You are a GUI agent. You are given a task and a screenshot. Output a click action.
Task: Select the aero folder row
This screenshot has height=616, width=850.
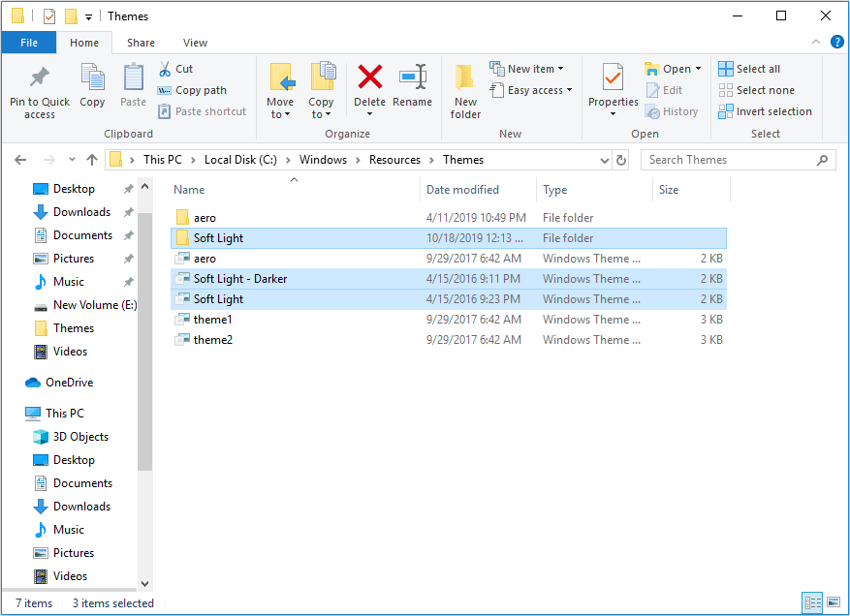(x=449, y=218)
